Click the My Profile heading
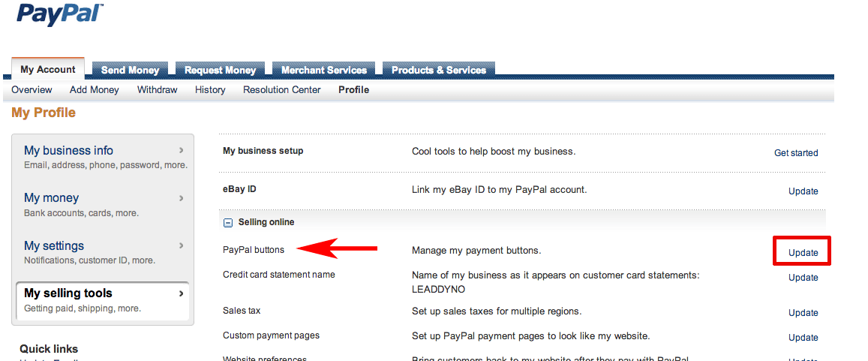The width and height of the screenshot is (868, 361). (x=44, y=113)
